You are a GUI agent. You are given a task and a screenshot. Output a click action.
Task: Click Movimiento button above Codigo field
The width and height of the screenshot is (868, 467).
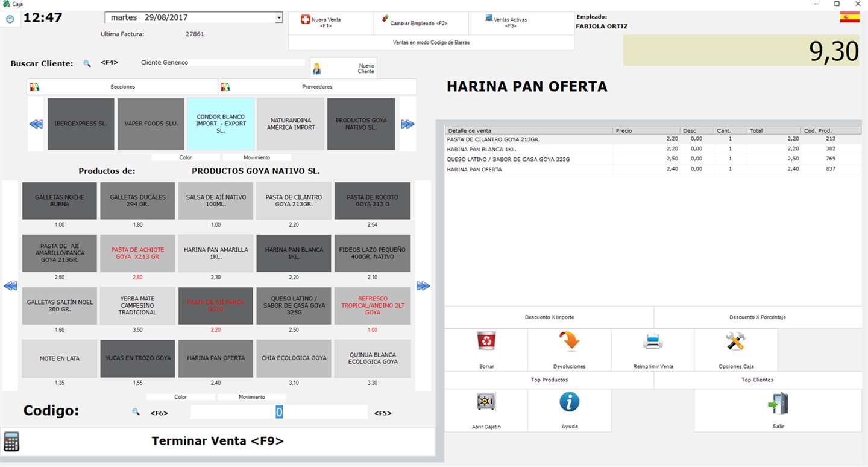click(251, 397)
